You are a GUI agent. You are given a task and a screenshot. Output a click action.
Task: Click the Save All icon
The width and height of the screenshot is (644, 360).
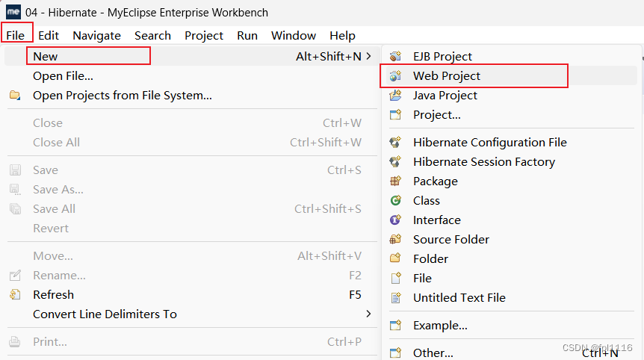(x=15, y=209)
